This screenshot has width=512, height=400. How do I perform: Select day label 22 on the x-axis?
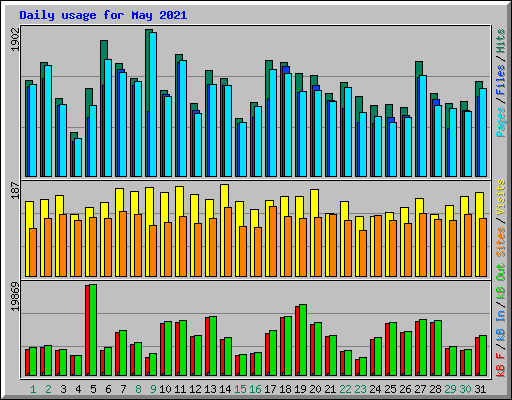point(345,389)
